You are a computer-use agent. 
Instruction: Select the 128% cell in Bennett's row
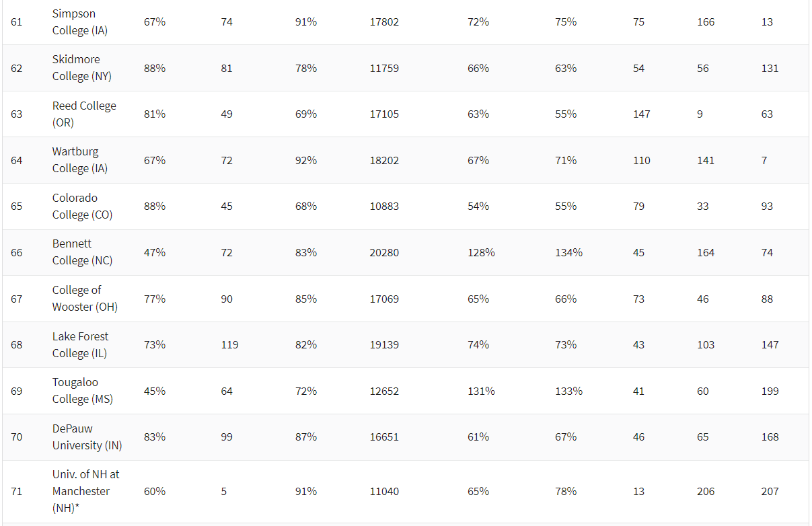tap(481, 253)
